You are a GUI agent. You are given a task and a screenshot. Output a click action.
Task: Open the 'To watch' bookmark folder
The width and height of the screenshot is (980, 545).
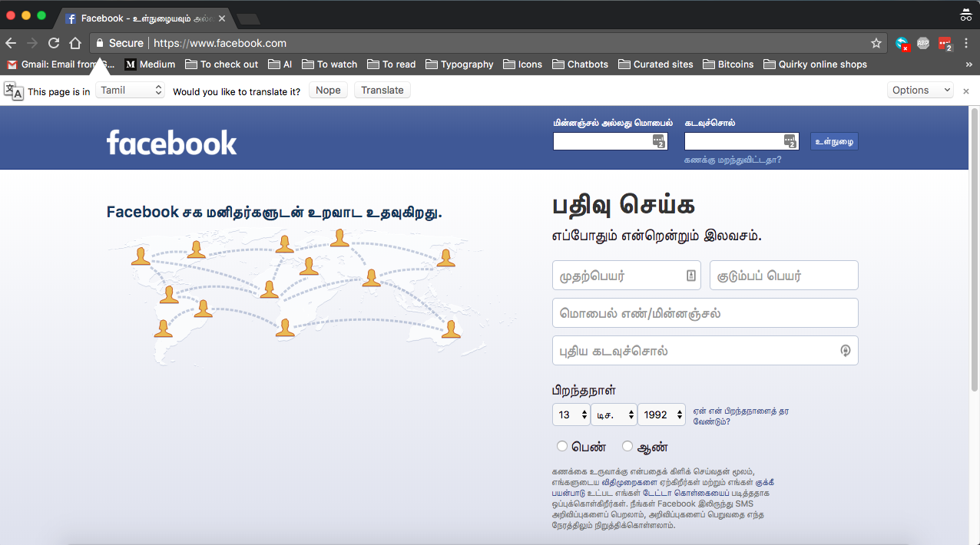pyautogui.click(x=329, y=64)
